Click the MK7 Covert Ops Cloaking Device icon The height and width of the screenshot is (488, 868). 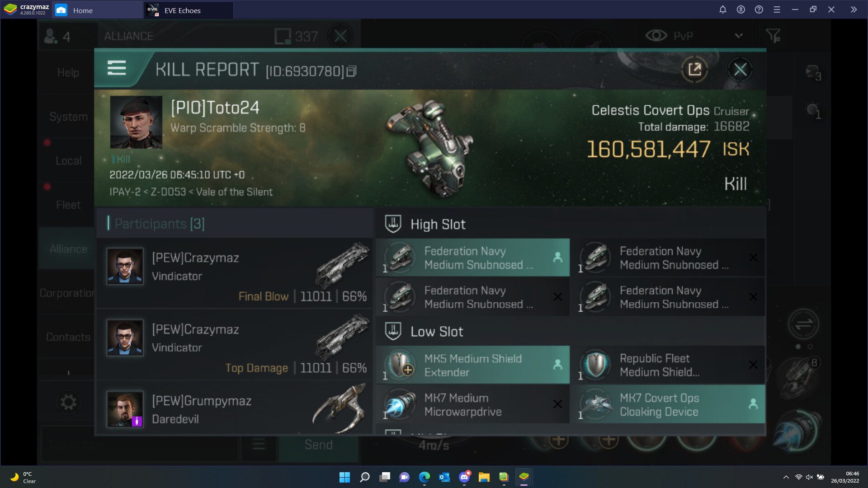(x=596, y=404)
